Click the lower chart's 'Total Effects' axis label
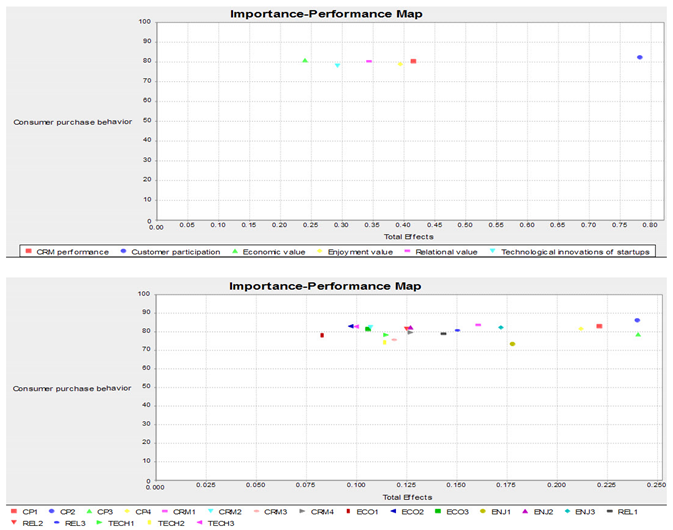Viewport: 673px width, 530px height. coord(407,497)
